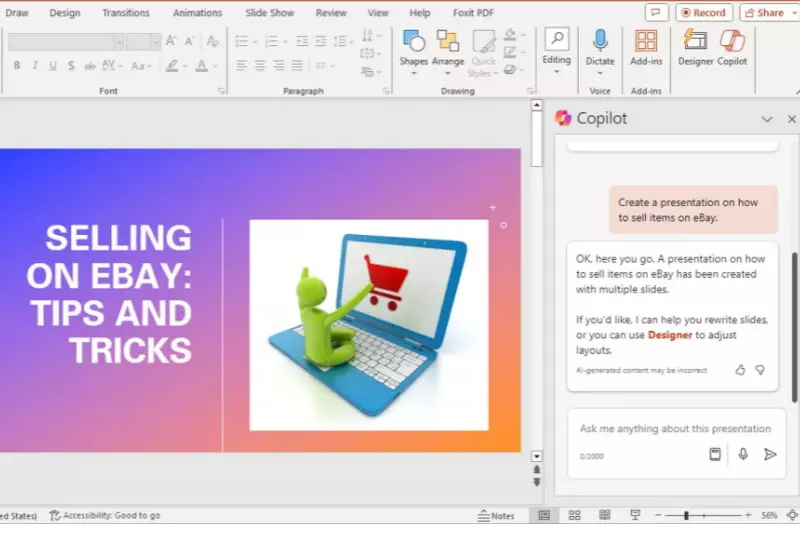Justify paragraph text
Image resolution: width=800 pixels, height=533 pixels.
coord(297,65)
